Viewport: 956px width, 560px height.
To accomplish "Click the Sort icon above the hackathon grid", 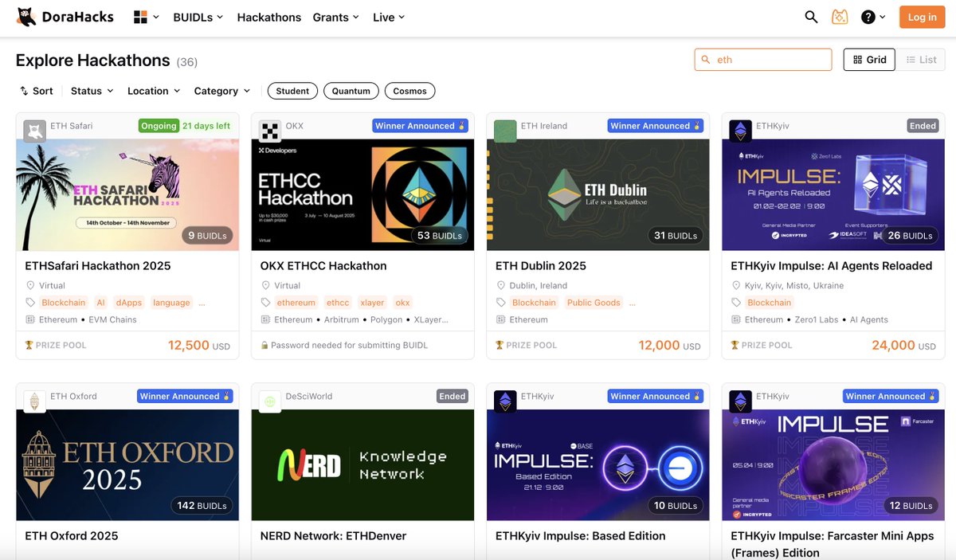I will (x=23, y=90).
